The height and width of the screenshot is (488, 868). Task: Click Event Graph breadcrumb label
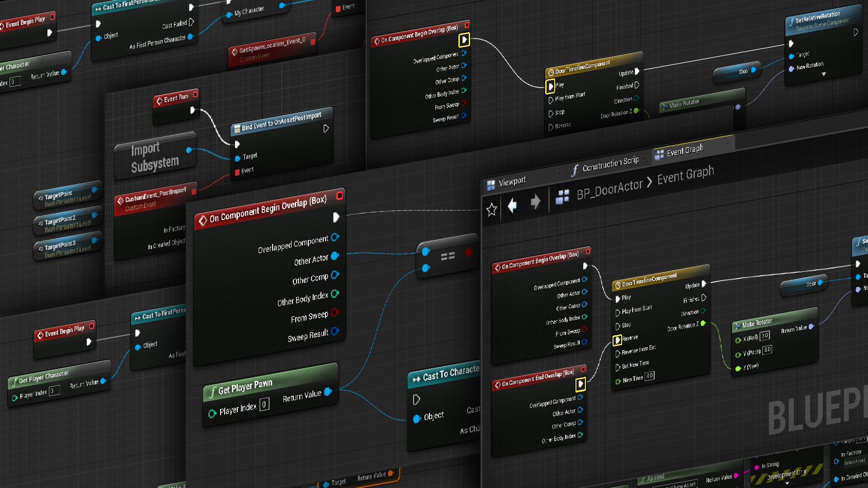tap(685, 174)
